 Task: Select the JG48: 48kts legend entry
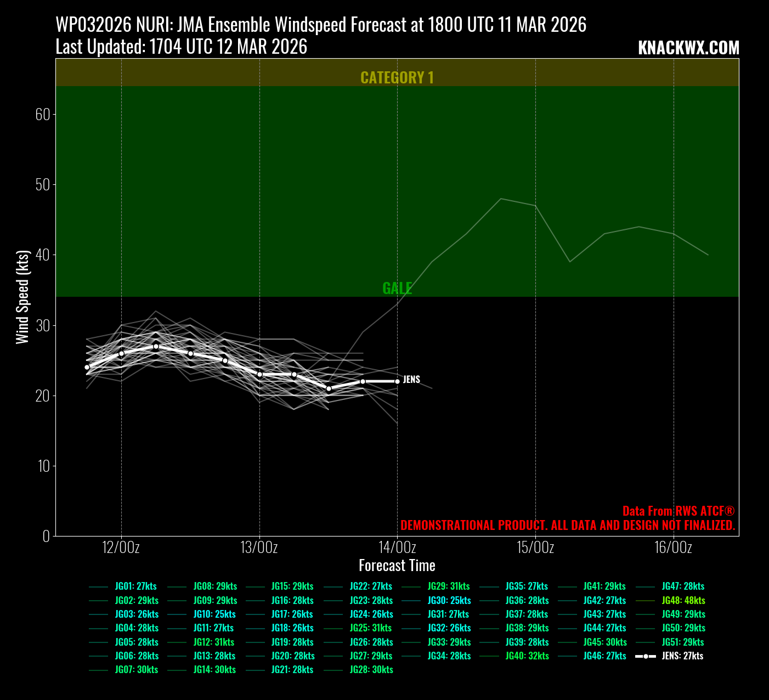[683, 600]
